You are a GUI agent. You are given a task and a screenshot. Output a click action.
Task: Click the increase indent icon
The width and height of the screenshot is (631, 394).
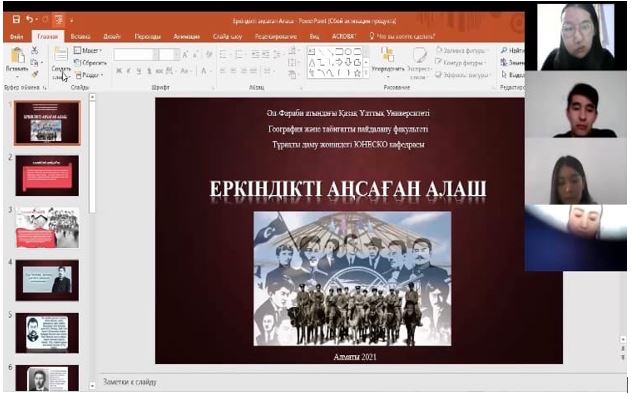click(265, 55)
